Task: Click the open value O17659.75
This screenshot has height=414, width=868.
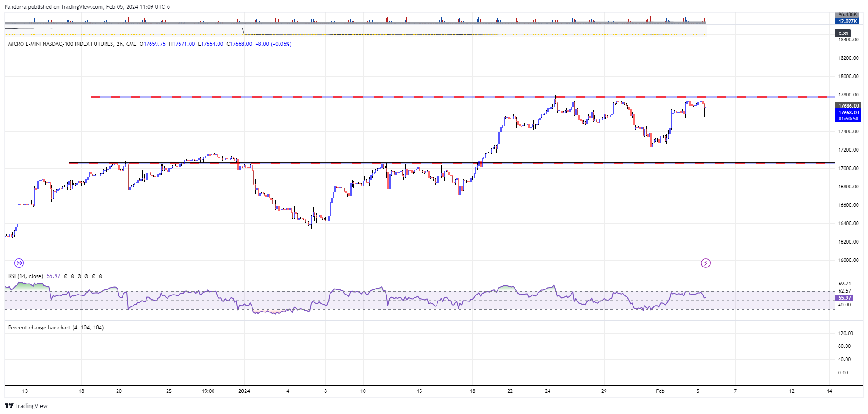Action: (x=152, y=44)
